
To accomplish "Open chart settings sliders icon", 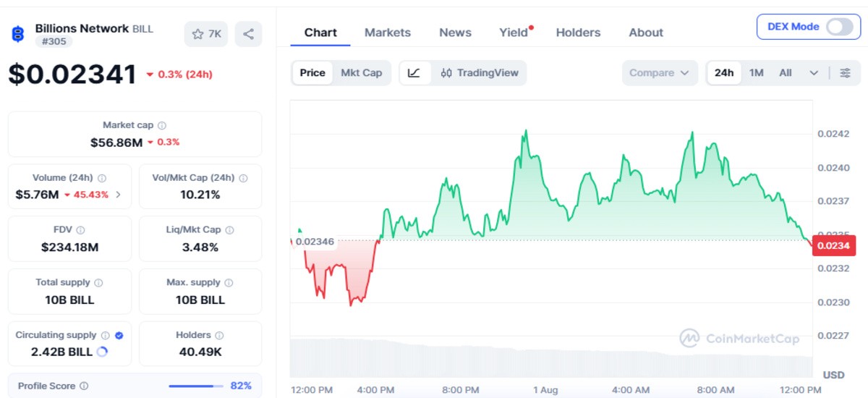I will click(x=845, y=73).
